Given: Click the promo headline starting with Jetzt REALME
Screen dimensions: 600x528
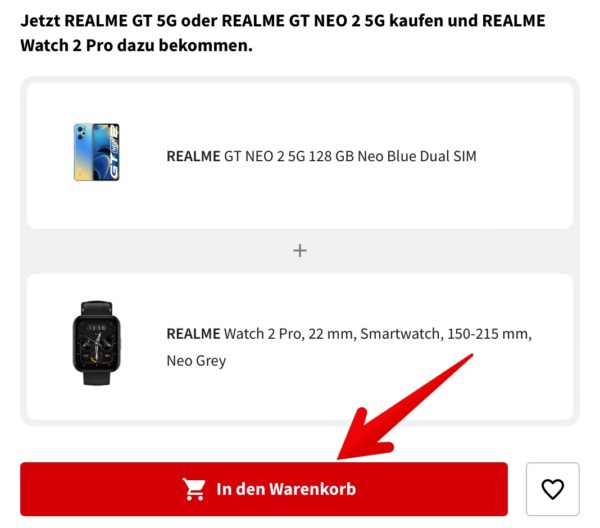Looking at the screenshot, I should tap(282, 33).
